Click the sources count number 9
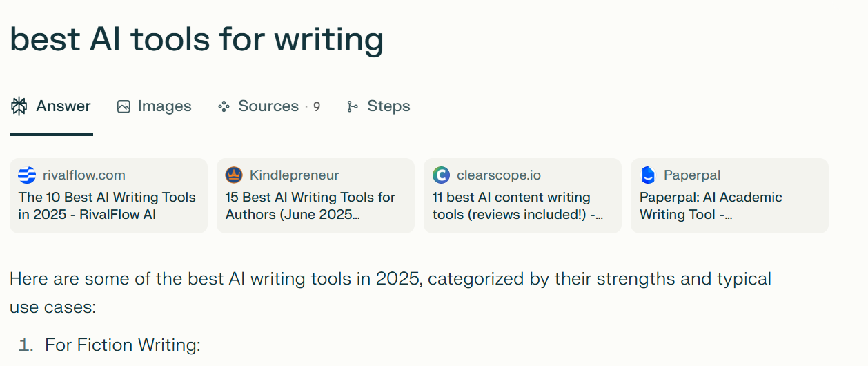868x366 pixels. (x=317, y=107)
